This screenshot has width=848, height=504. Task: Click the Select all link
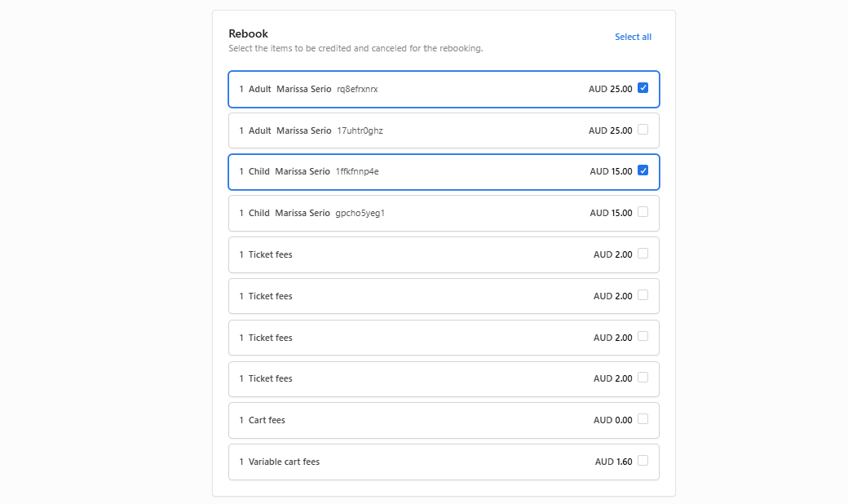click(633, 37)
